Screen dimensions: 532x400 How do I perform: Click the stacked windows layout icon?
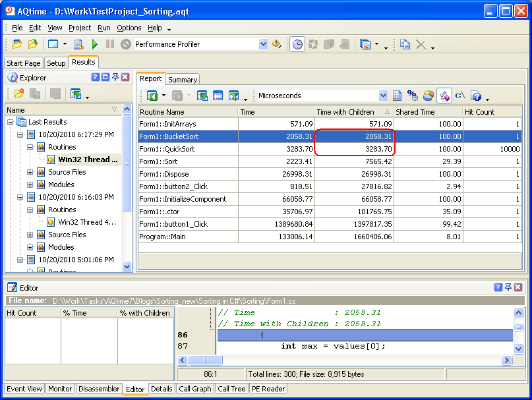(x=365, y=44)
